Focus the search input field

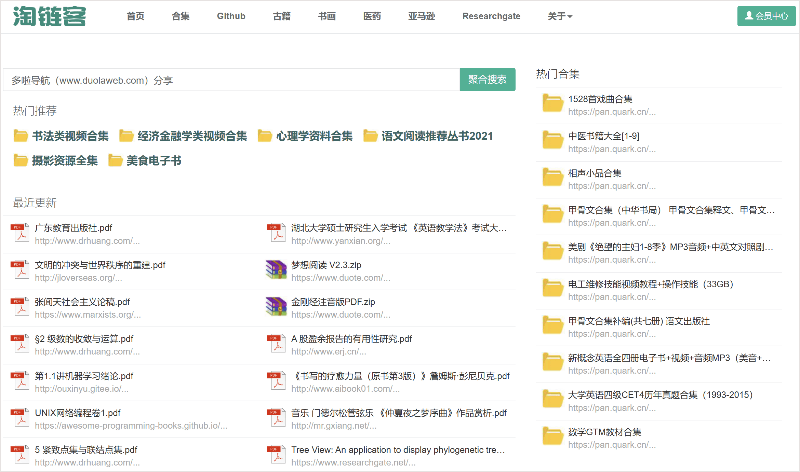pos(232,80)
